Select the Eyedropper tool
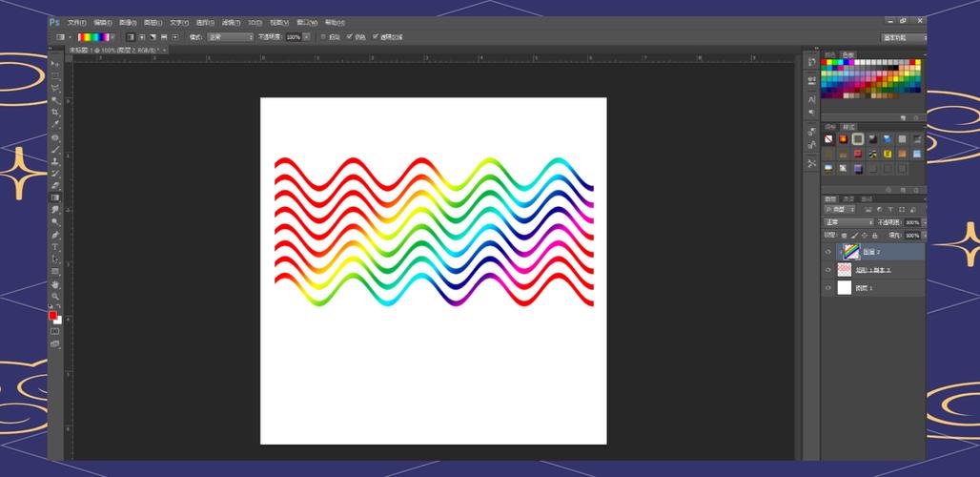 [55, 125]
